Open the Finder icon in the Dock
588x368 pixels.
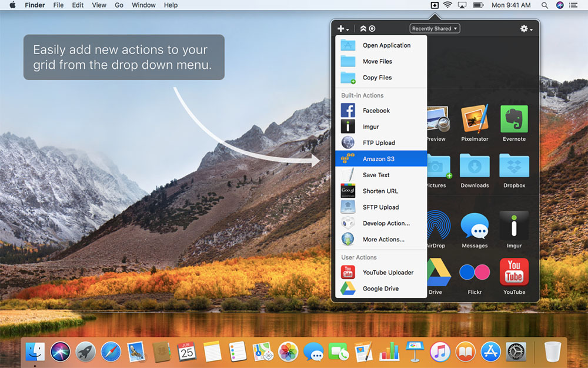click(35, 352)
